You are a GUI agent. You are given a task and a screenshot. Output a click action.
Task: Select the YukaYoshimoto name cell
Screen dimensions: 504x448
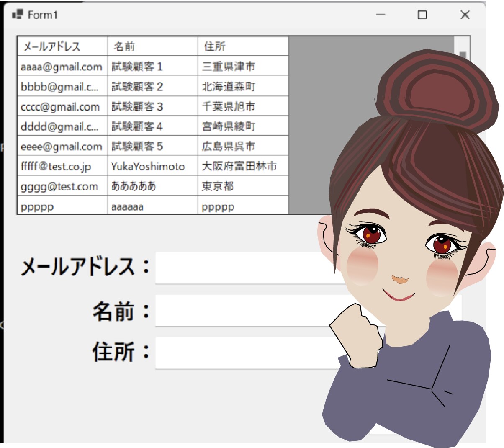pos(153,166)
